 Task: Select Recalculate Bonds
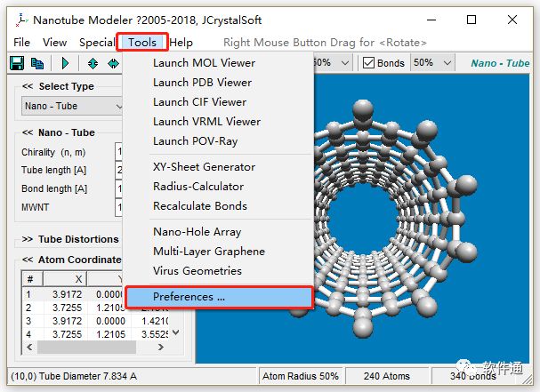(218, 206)
